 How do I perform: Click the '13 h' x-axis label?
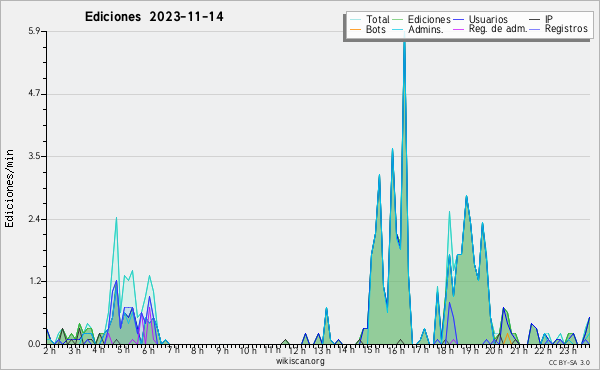[x=322, y=351]
